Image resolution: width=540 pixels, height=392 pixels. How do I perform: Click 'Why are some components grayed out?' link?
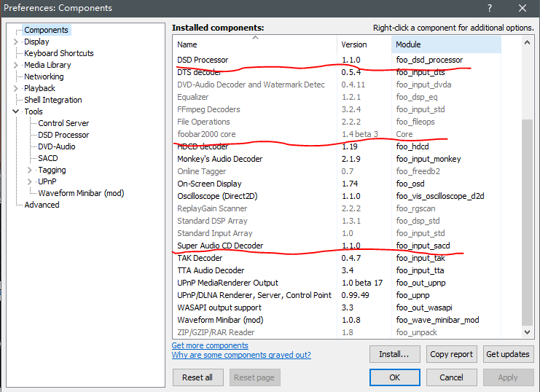tap(241, 356)
